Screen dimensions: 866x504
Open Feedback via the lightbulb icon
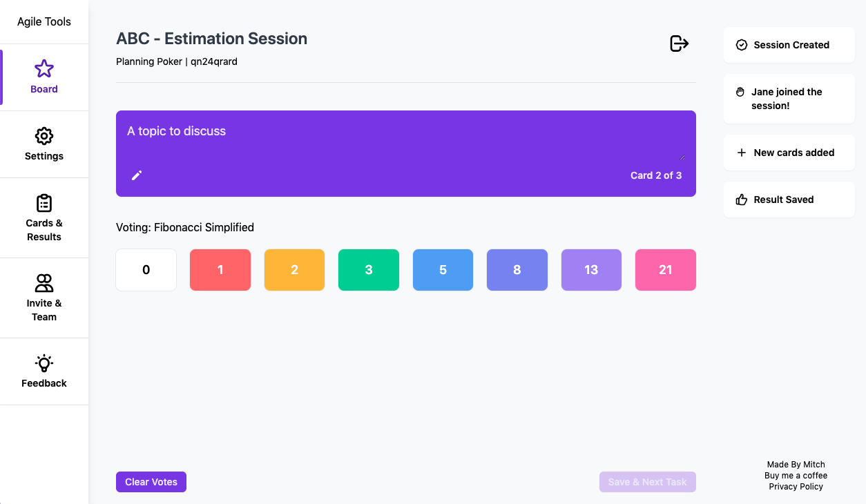click(x=44, y=363)
